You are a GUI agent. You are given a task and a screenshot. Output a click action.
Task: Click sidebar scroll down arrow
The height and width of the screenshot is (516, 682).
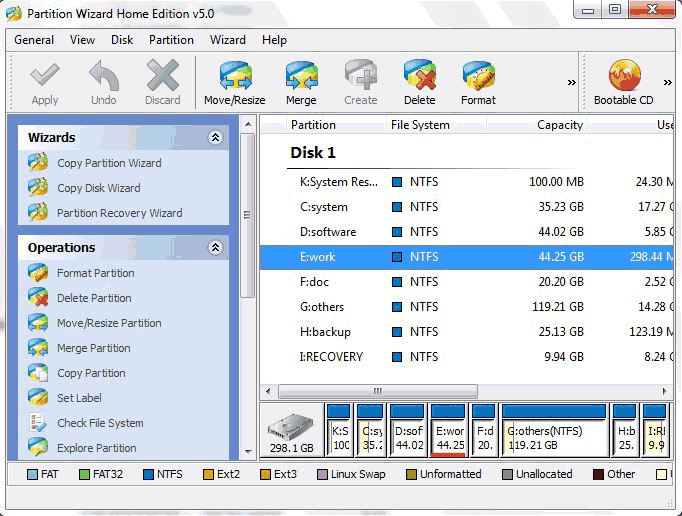248,452
